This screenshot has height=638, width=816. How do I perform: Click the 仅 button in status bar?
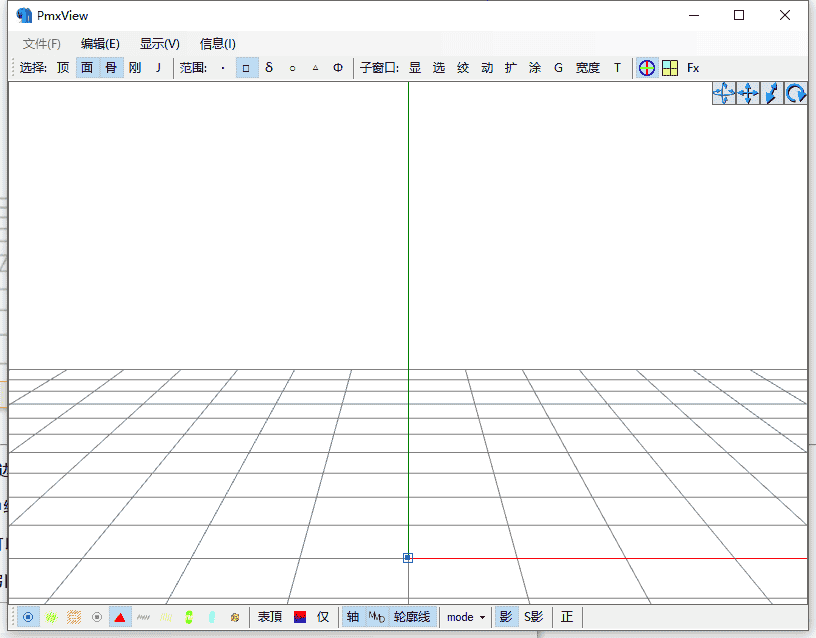click(x=324, y=617)
